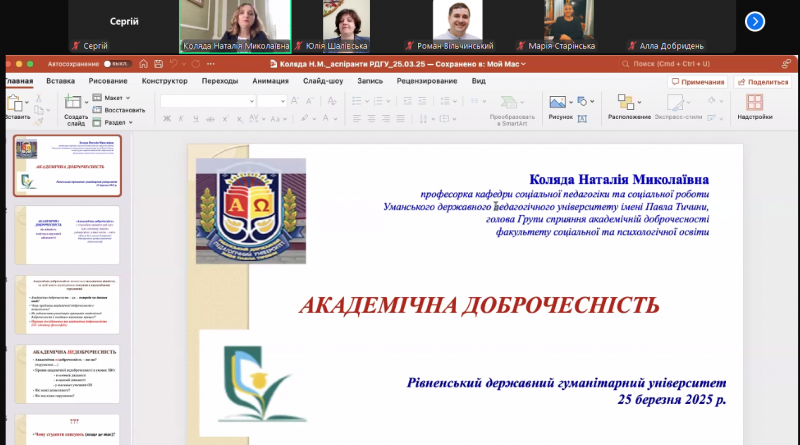Click Преобразовать в SmartArt icon
Image resolution: width=800 pixels, height=445 pixels.
pyautogui.click(x=509, y=102)
